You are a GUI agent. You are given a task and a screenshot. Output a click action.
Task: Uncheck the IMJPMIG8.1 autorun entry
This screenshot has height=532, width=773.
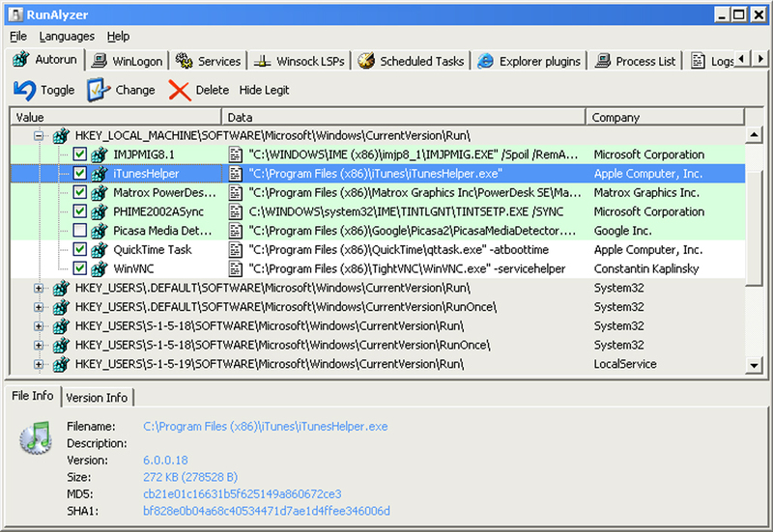80,154
